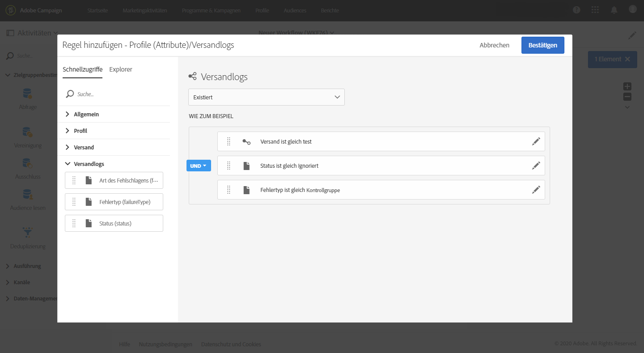This screenshot has width=644, height=353.
Task: Click the Fehlertyp (failureType) document icon
Action: tap(89, 202)
